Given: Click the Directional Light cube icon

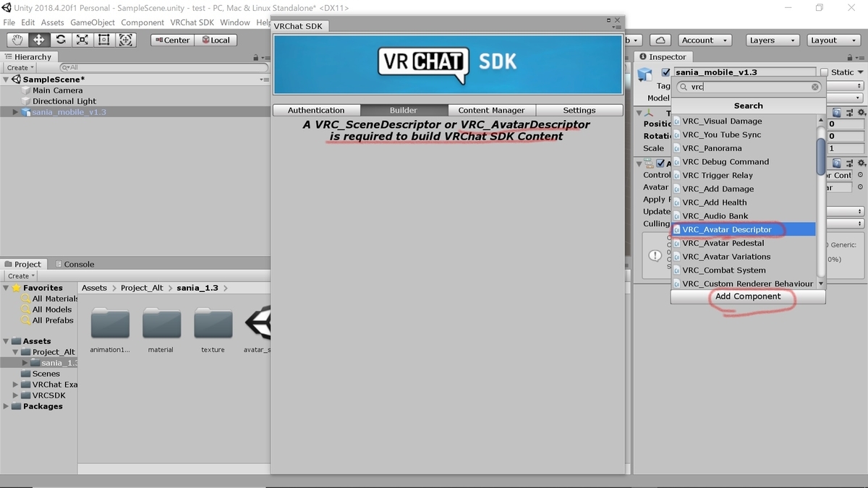Looking at the screenshot, I should click(x=26, y=101).
